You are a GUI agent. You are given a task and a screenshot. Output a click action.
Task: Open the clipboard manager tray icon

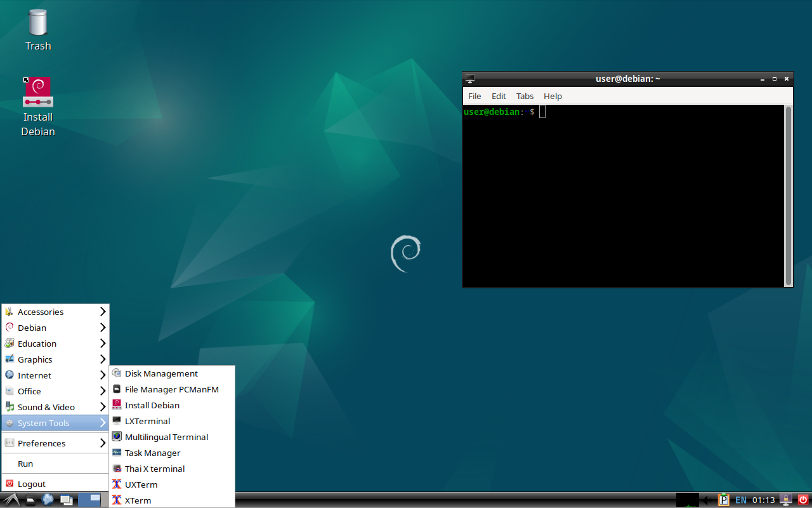723,500
